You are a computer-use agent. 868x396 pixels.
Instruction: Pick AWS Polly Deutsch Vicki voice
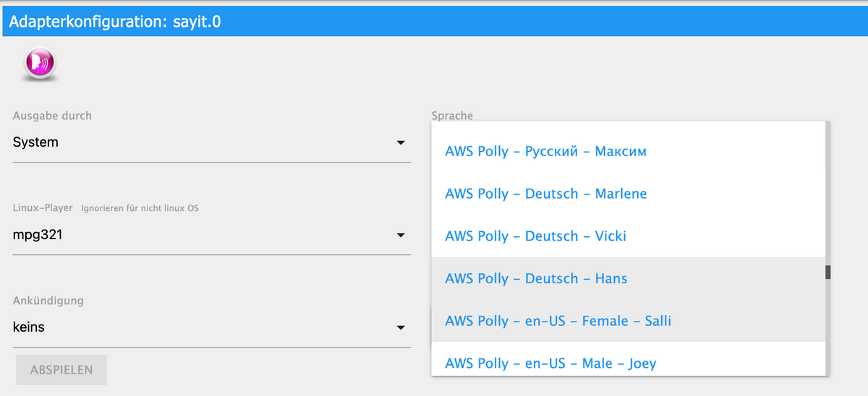coord(535,236)
